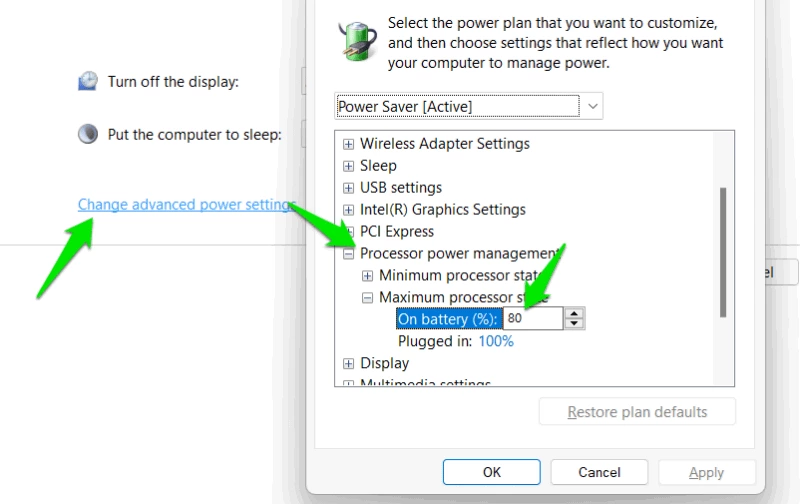Collapse Processor power management node
The image size is (800, 504).
click(x=348, y=254)
